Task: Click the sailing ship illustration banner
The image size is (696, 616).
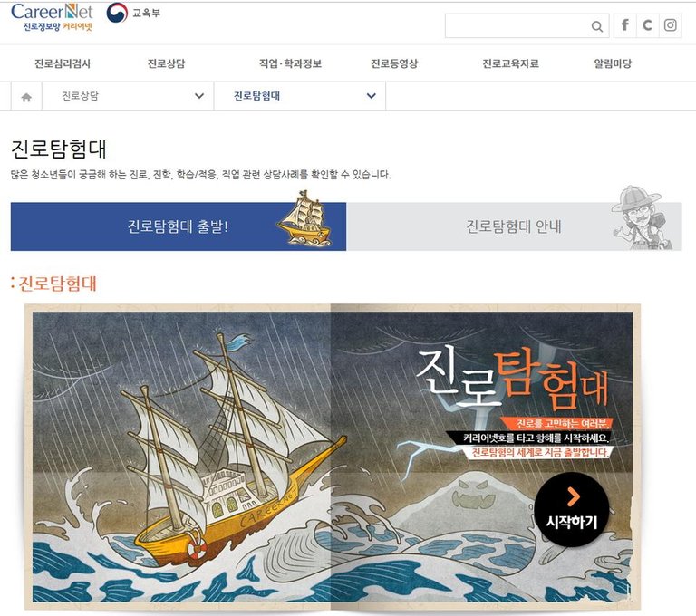Action: (333, 457)
